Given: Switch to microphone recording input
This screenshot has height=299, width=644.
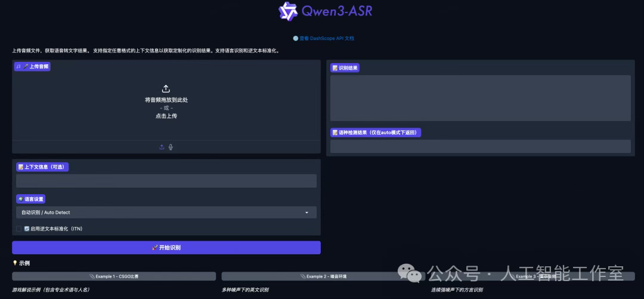Looking at the screenshot, I should tap(171, 147).
